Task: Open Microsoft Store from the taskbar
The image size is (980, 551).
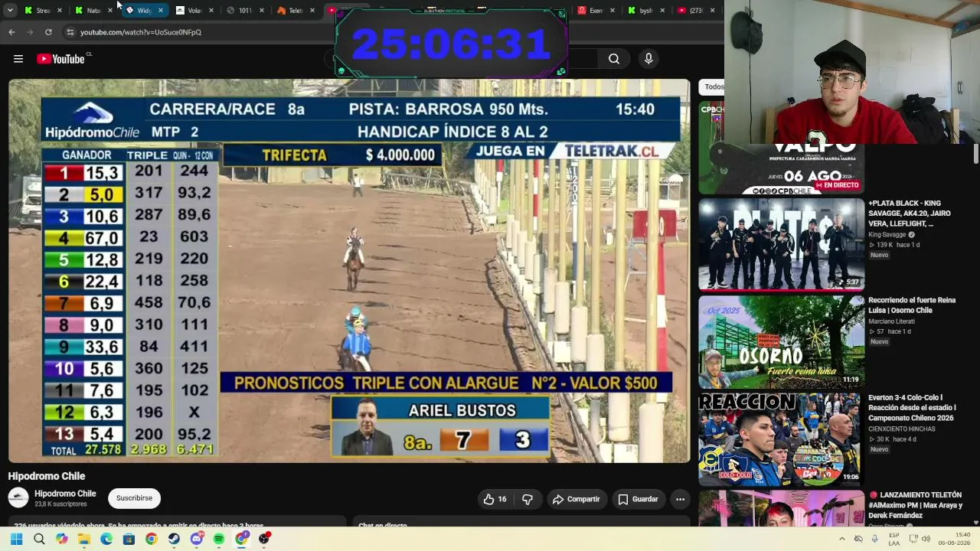Action: click(x=129, y=539)
